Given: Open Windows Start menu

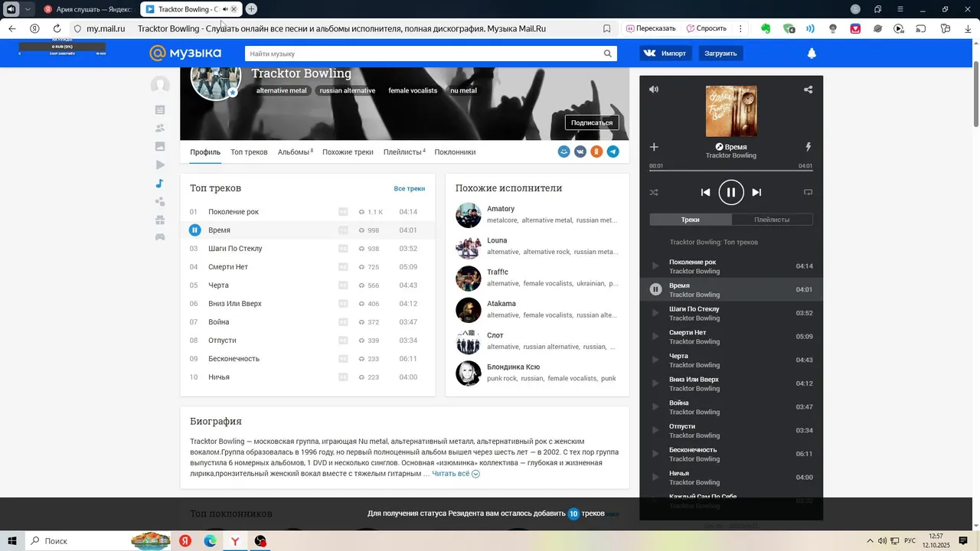Looking at the screenshot, I should point(11,541).
